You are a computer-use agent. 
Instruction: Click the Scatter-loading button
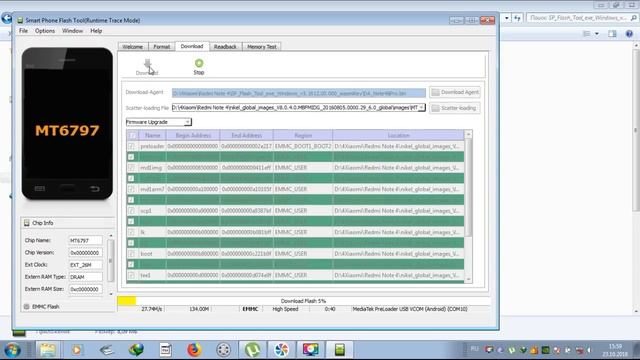coord(455,108)
